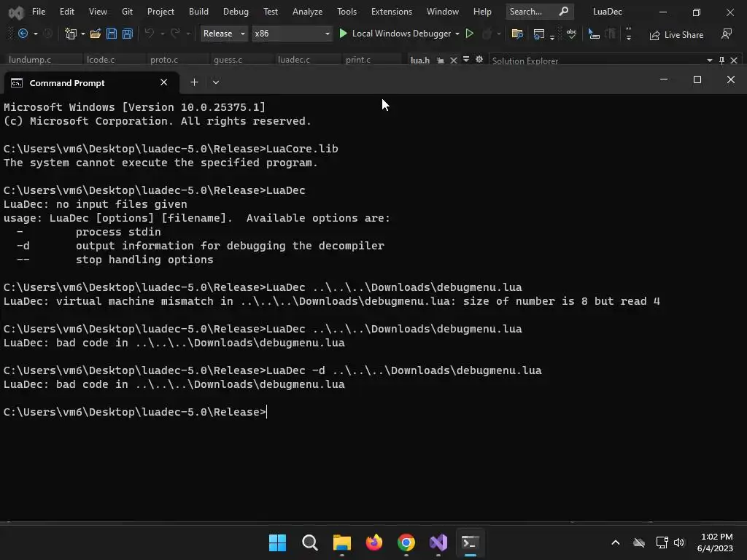Open the document tabs overflow list

pyautogui.click(x=466, y=60)
